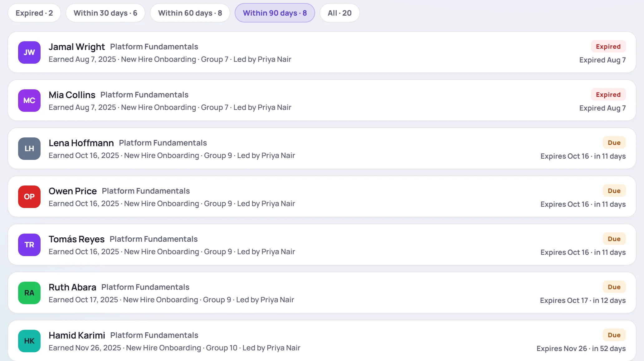The height and width of the screenshot is (361, 644).
Task: Click the red OP avatar icon
Action: click(x=29, y=197)
